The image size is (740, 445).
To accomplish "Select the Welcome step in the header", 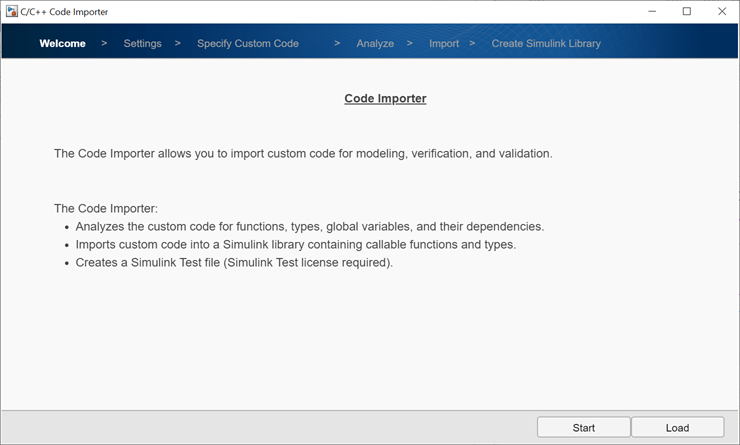I will (62, 44).
